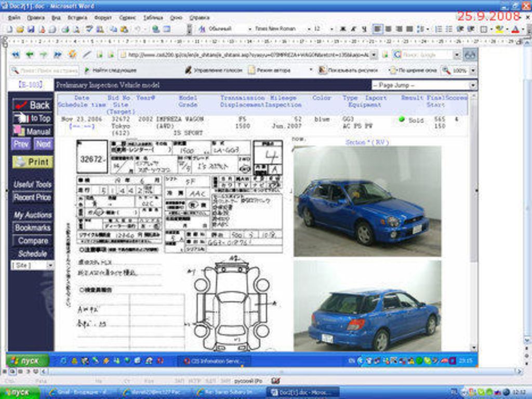The image size is (532, 399).
Task: Open the Формат menu
Action: (103, 17)
